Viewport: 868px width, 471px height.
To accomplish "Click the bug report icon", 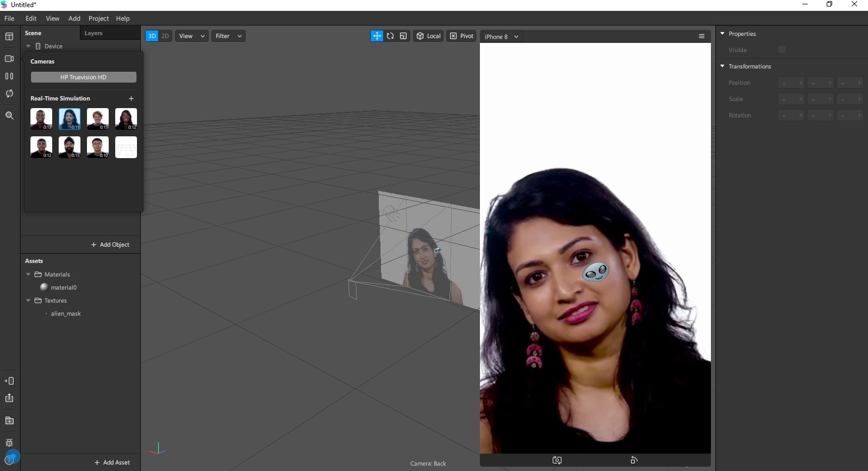I will point(9,443).
